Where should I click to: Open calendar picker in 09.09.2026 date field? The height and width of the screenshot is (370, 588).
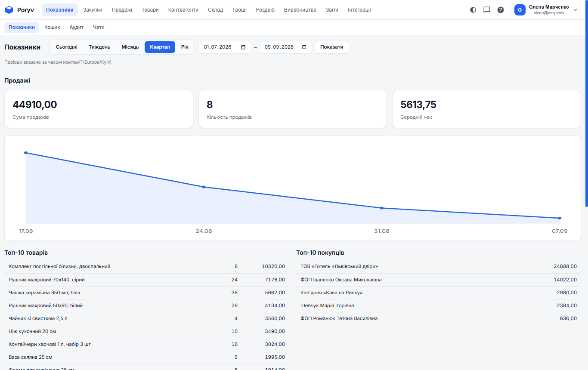(x=304, y=47)
